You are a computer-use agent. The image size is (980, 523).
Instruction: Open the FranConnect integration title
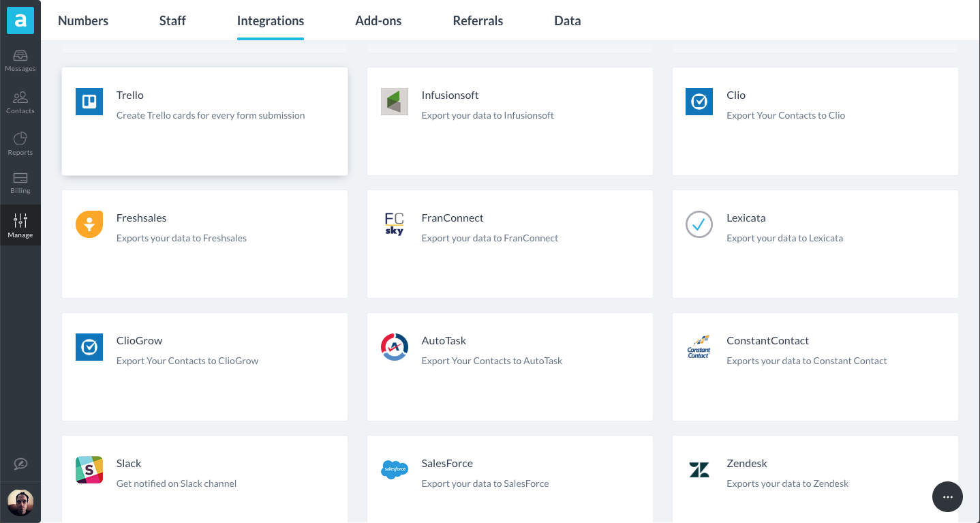point(453,218)
